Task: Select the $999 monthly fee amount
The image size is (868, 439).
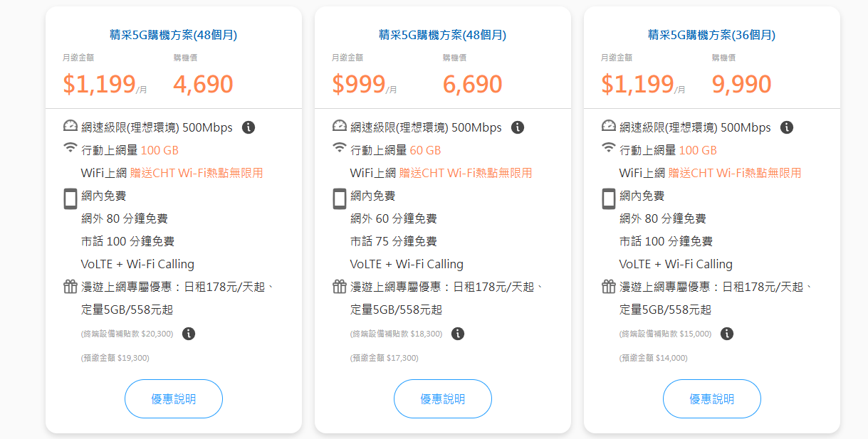Action: [x=359, y=84]
